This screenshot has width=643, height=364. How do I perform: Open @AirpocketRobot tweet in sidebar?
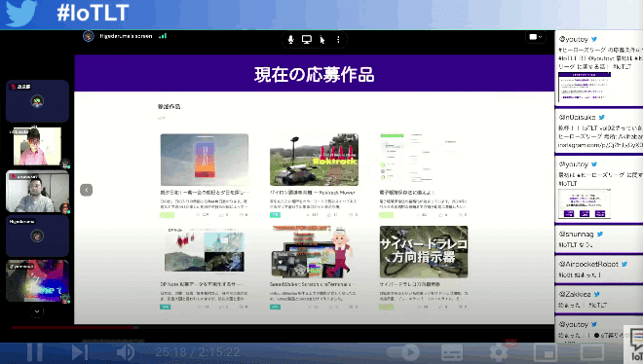[x=599, y=269]
